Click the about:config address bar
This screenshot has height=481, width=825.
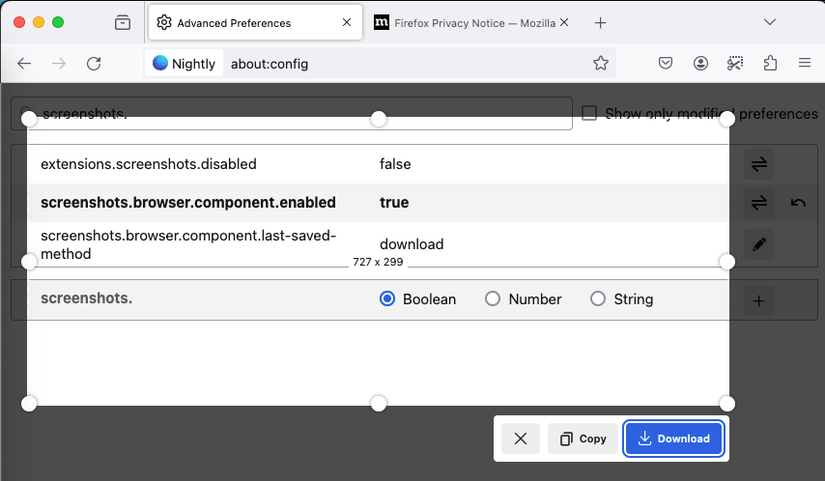tap(400, 63)
